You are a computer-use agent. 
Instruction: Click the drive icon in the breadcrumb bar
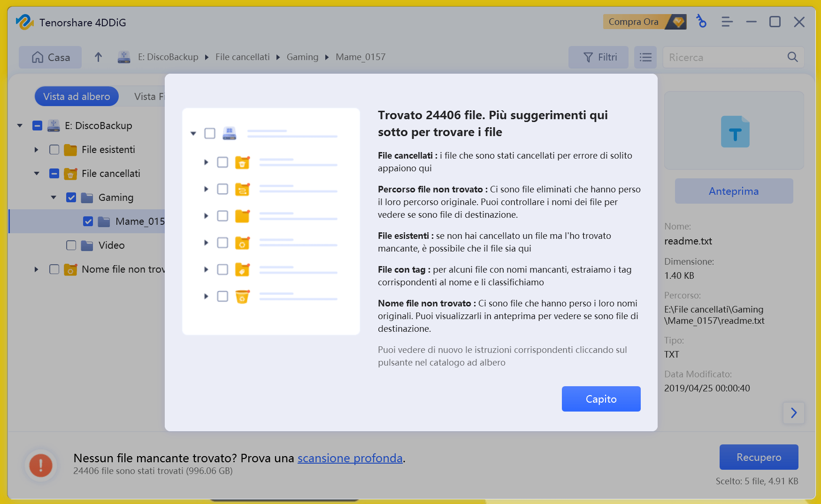124,57
